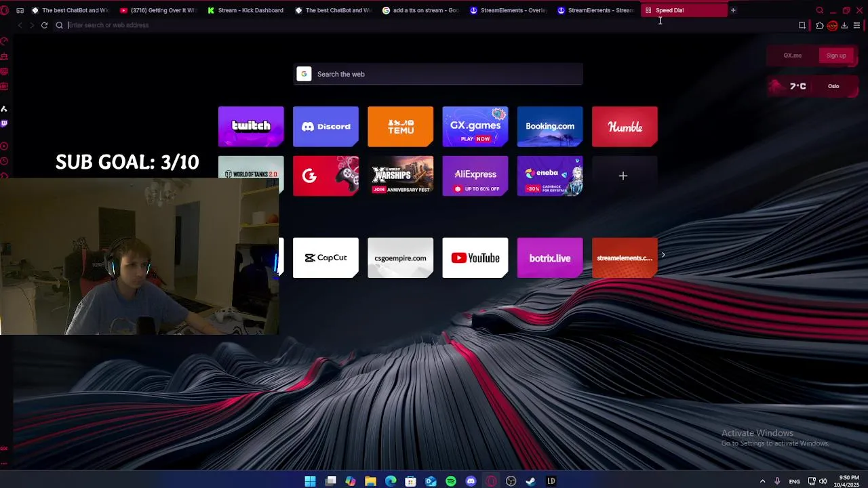Open the World of Warships tile

tap(400, 176)
